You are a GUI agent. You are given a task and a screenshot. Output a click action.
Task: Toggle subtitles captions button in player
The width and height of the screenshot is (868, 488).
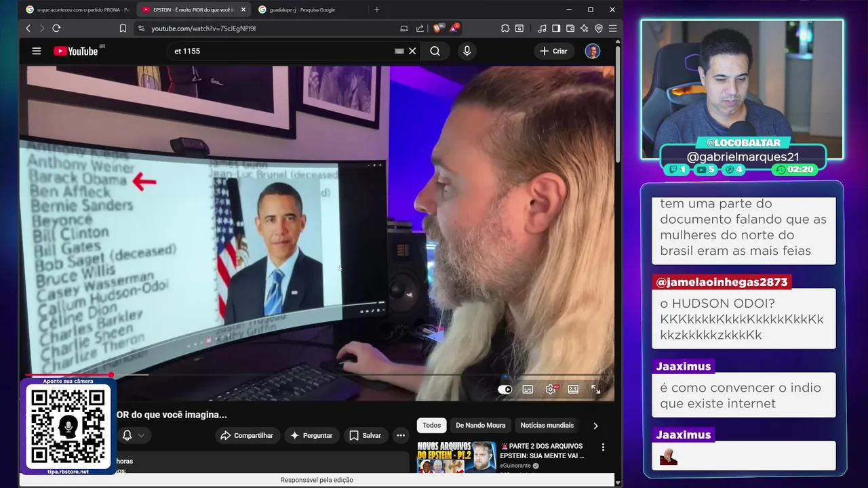point(528,389)
